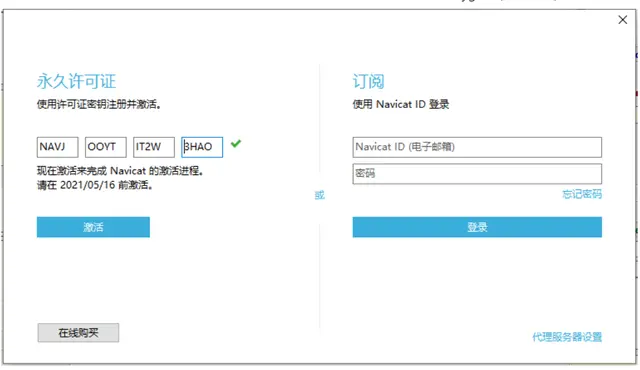Open 代理服务器设置 proxy settings link
The width and height of the screenshot is (640, 370).
567,337
